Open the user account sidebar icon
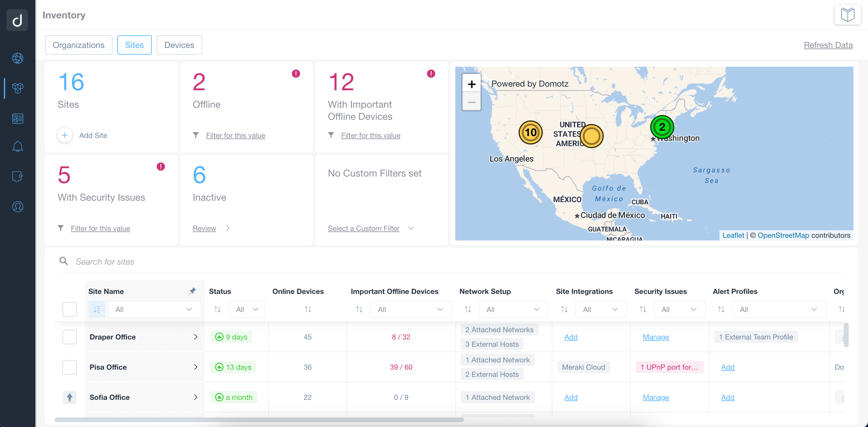Screen dimensions: 868x427 tap(17, 207)
